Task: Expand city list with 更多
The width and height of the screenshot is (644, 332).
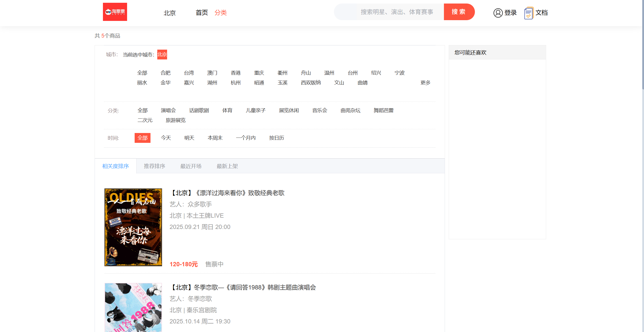Action: pyautogui.click(x=425, y=83)
